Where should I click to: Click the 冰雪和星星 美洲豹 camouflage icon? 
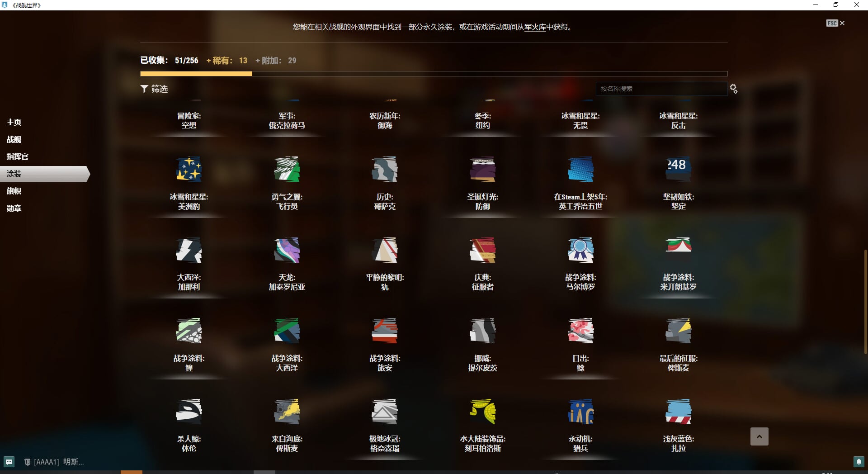click(x=189, y=169)
